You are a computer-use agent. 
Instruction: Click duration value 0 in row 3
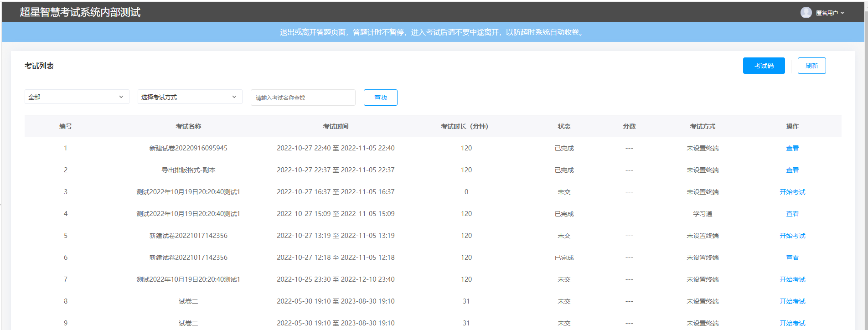pyautogui.click(x=466, y=192)
